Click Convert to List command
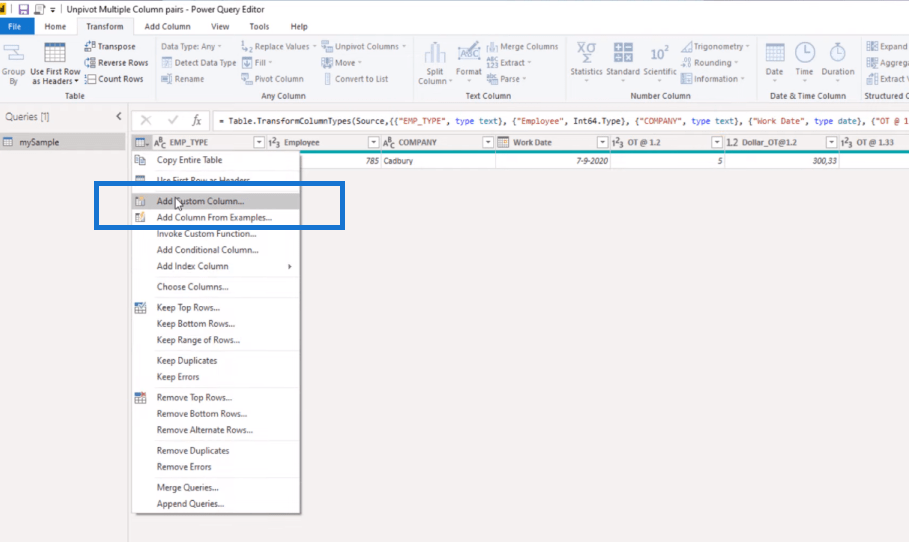The height and width of the screenshot is (542, 909). click(355, 79)
